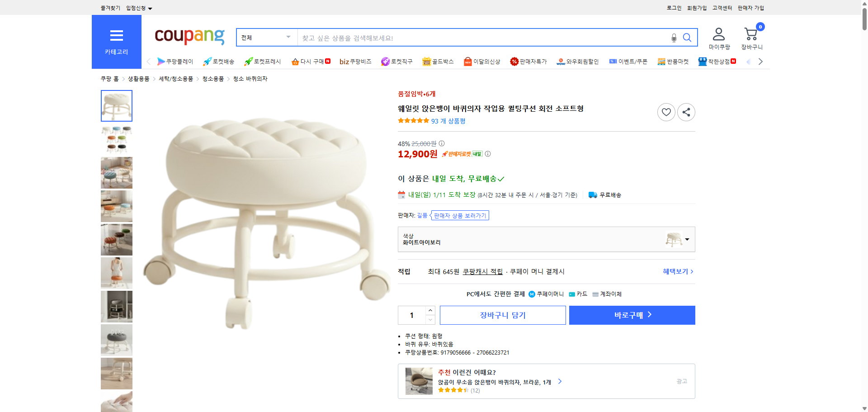Click the search magnifier icon

[687, 38]
